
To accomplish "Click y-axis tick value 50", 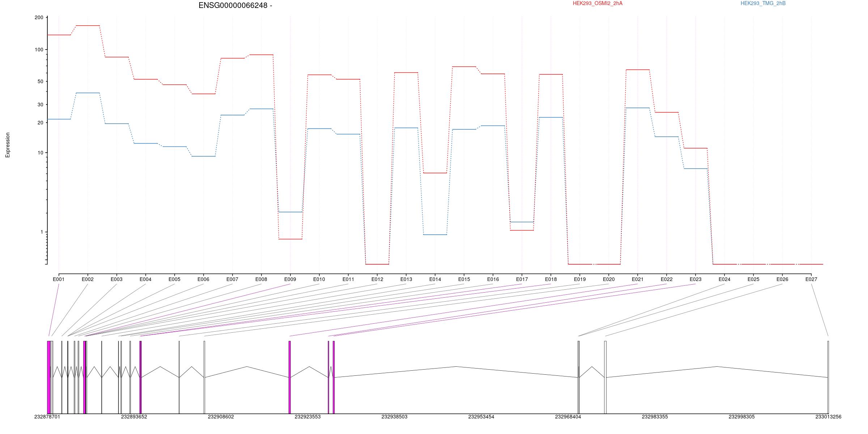I will [x=40, y=81].
